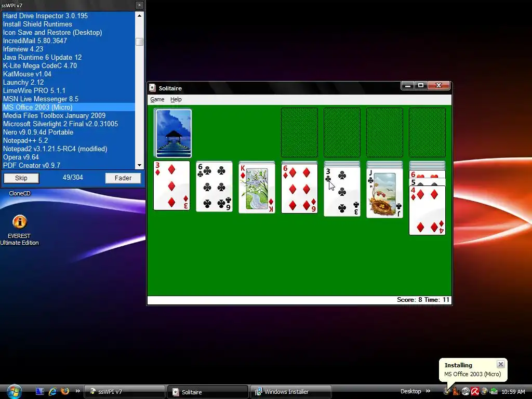Image resolution: width=532 pixels, height=399 pixels.
Task: Switch to ssWPI v7 taskbar button
Action: pyautogui.click(x=124, y=392)
